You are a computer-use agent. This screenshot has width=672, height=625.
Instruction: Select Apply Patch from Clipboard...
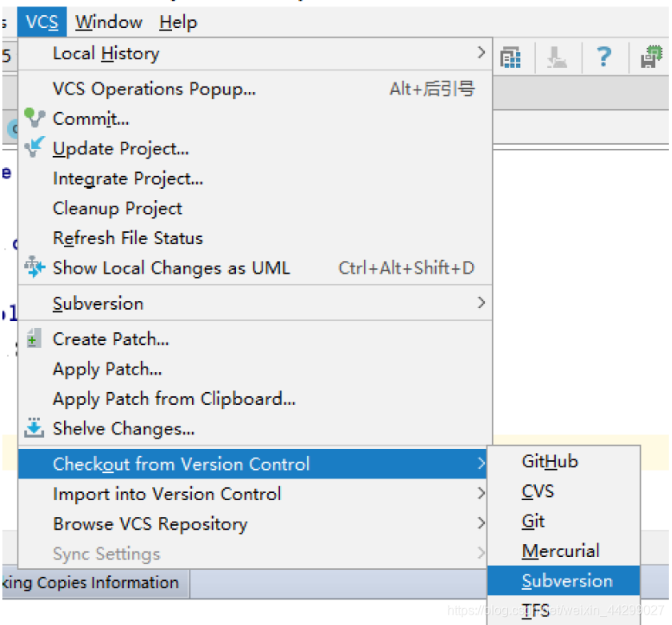(x=255, y=399)
